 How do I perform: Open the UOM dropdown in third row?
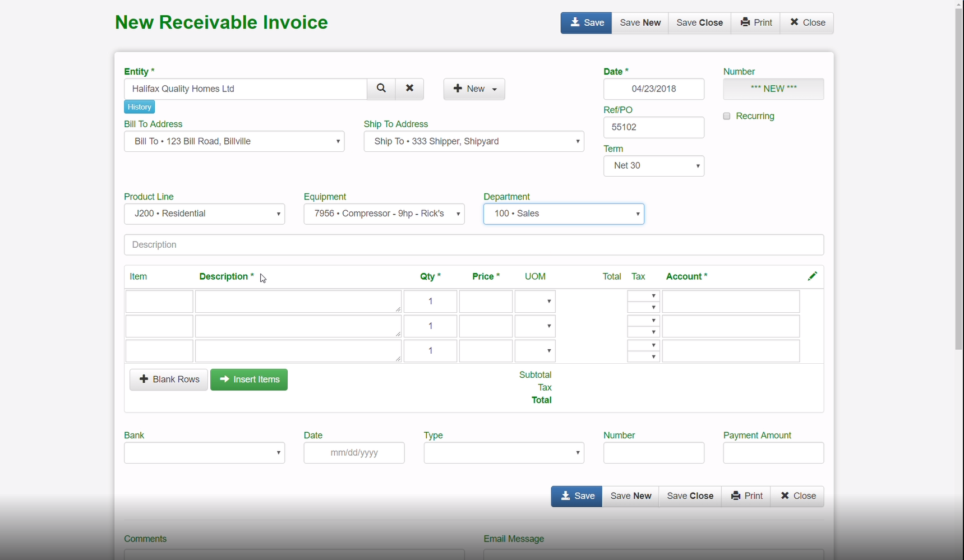pos(536,351)
